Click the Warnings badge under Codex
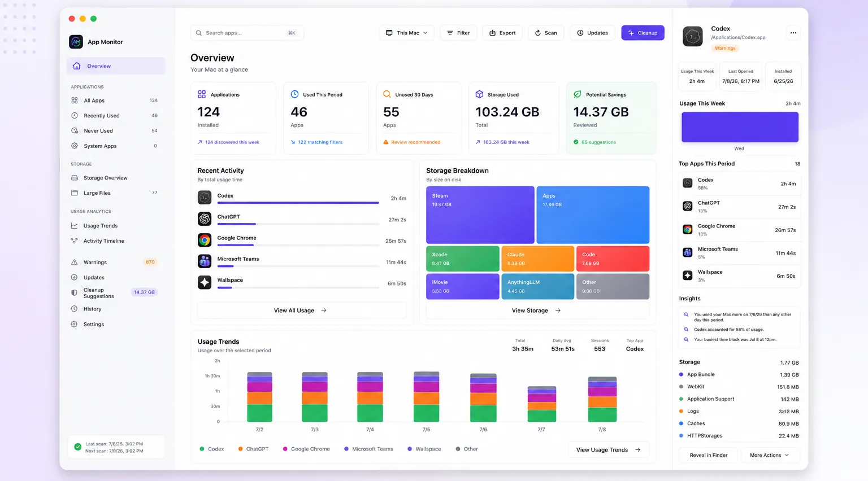The image size is (868, 481). point(725,49)
